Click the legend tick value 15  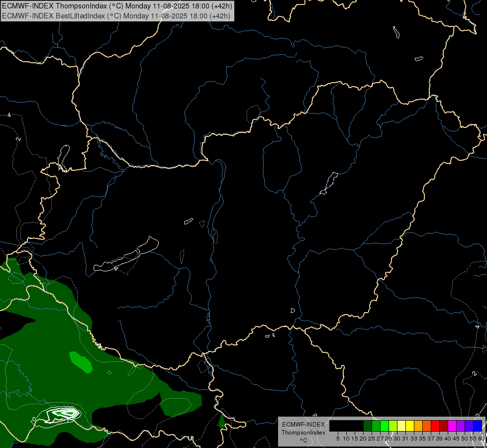click(x=355, y=439)
